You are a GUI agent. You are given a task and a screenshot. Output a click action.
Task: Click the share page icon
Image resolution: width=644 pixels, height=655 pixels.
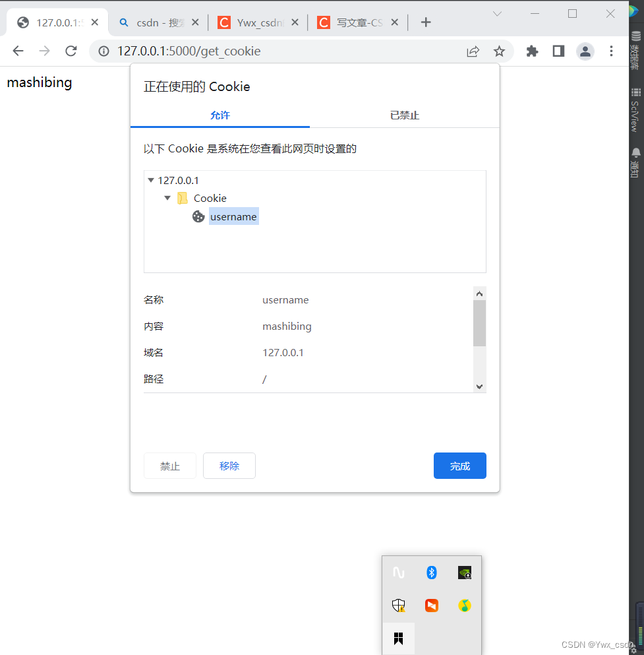tap(473, 51)
